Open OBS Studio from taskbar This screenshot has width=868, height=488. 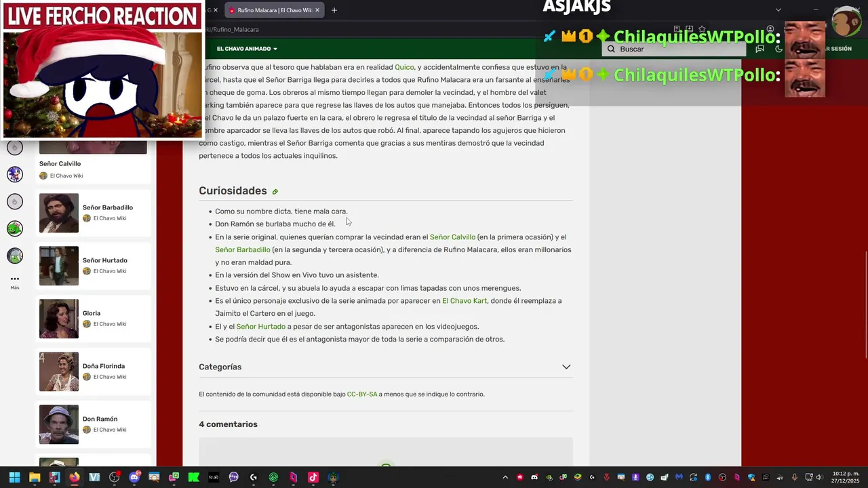point(114,477)
